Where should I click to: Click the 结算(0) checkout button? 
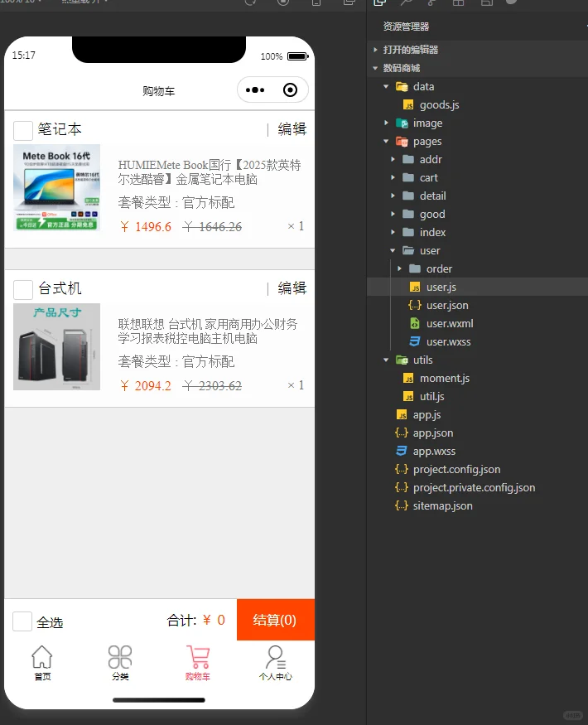point(276,620)
